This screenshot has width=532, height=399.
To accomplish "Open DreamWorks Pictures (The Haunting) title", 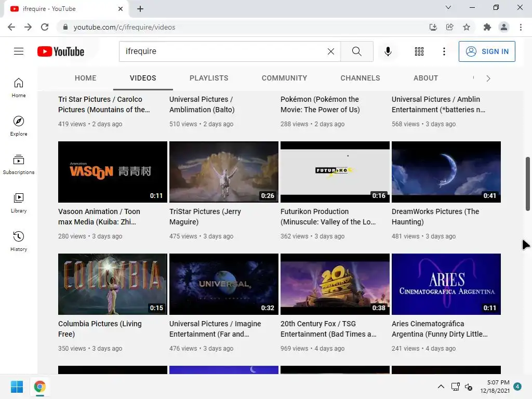I will tap(435, 217).
